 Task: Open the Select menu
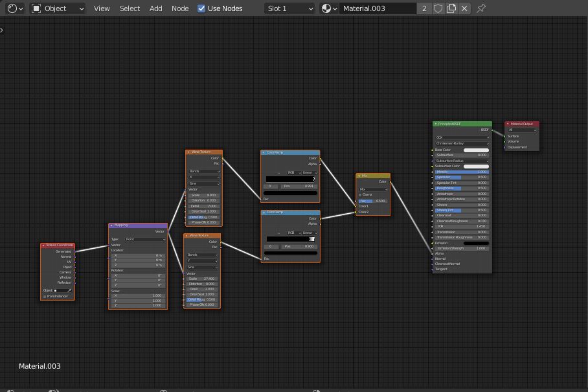(x=130, y=8)
